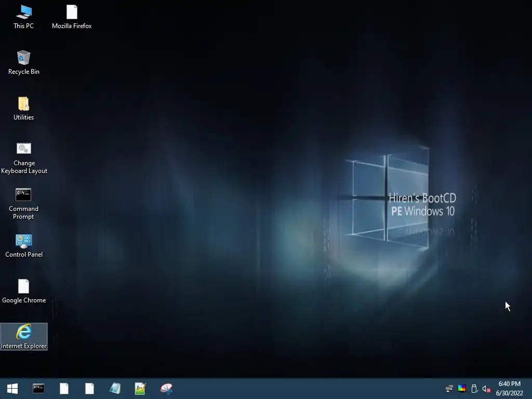
Task: Select the Recycle Bin icon
Action: 24,63
